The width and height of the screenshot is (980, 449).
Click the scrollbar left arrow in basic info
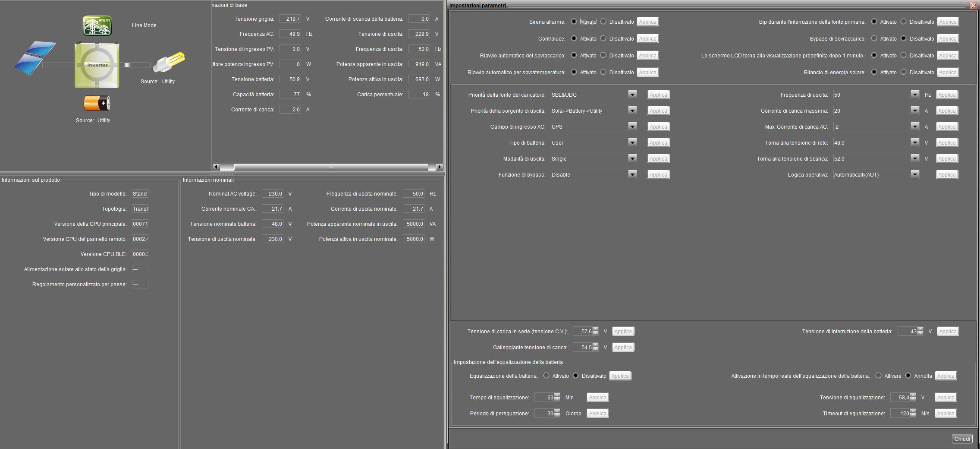(x=216, y=167)
